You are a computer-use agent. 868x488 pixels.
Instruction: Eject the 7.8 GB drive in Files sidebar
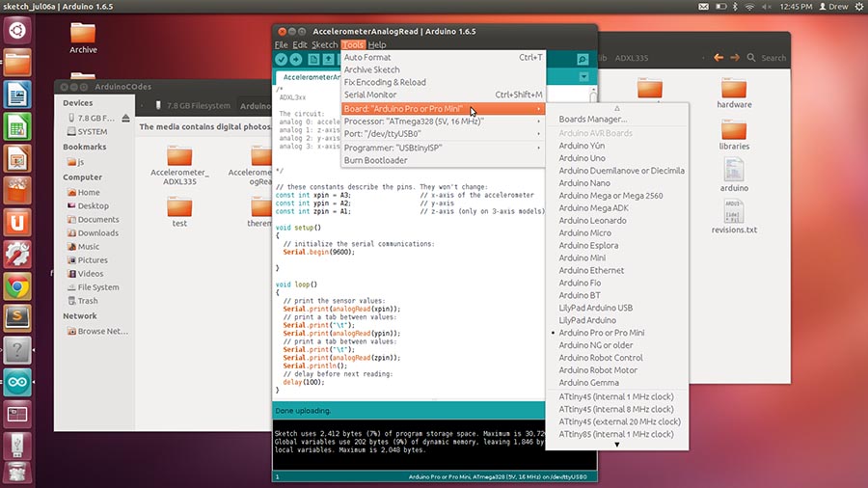[125, 118]
